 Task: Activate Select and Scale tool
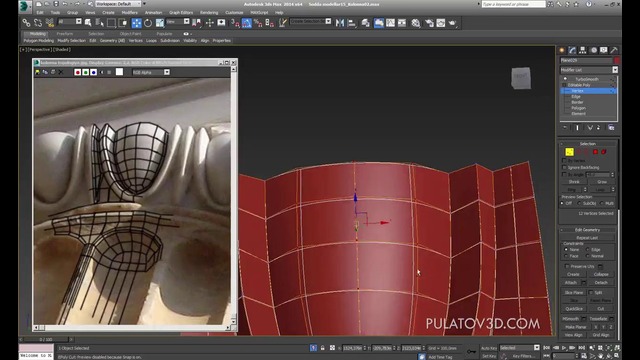click(x=160, y=23)
